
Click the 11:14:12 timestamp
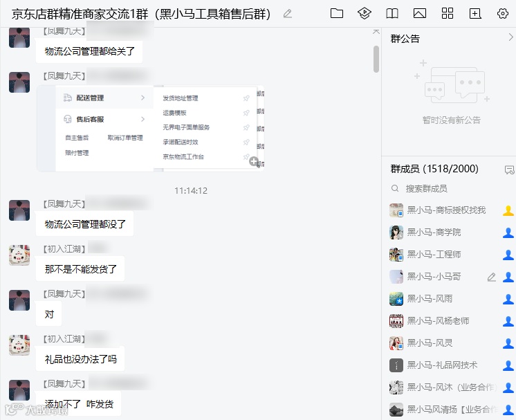[191, 190]
